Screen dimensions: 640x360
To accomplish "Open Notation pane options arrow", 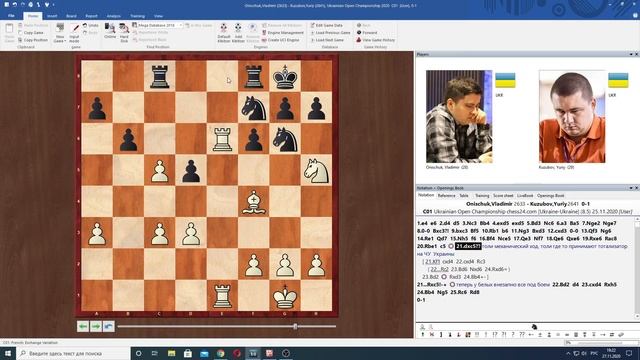I will pos(631,188).
